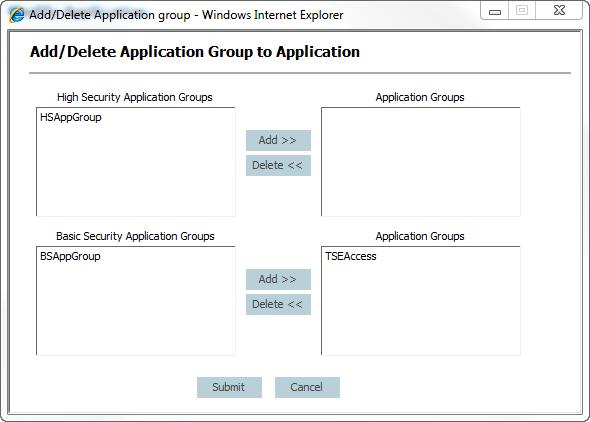
Task: Click the disabled maximize window button
Action: click(x=522, y=10)
